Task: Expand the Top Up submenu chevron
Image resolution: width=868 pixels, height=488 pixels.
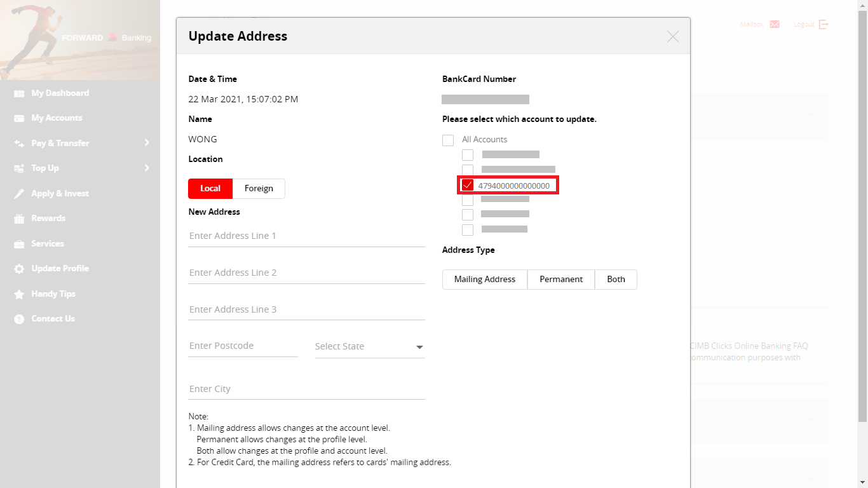Action: pos(147,168)
